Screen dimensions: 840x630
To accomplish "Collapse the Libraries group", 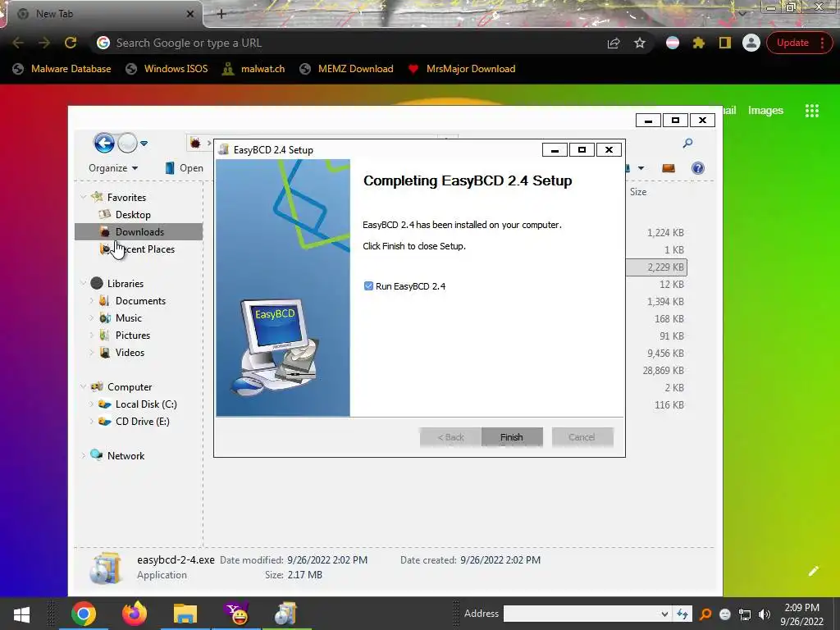I will [x=83, y=283].
